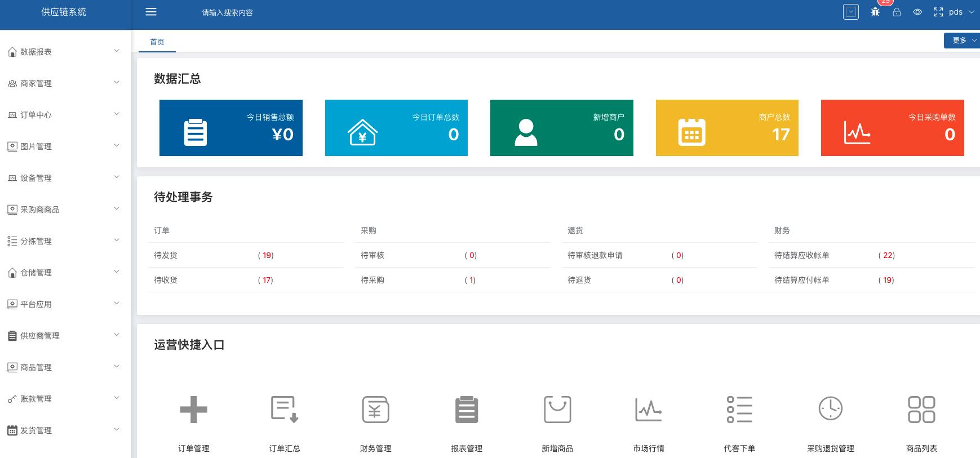Open 订单管理 plus icon shortcut
This screenshot has height=458, width=980.
[x=193, y=410]
